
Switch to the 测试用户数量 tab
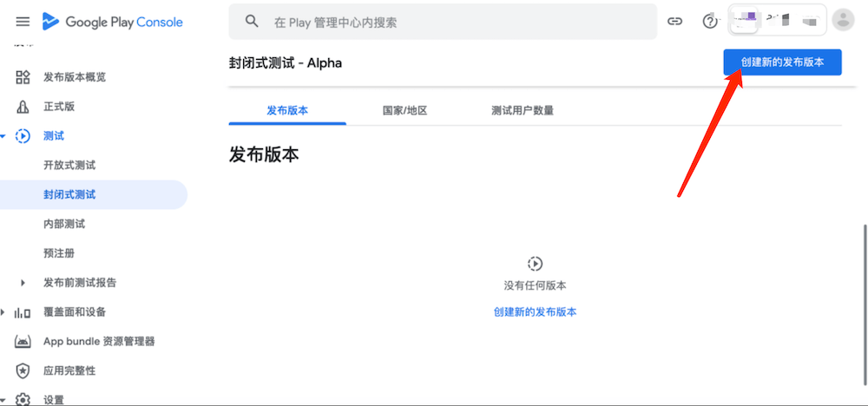click(522, 111)
